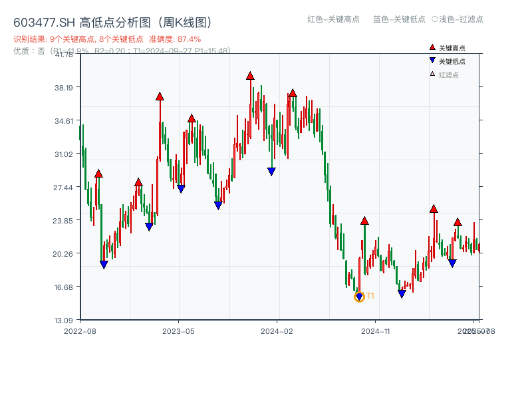The image size is (532, 399).
Task: Click the red marker on the 2024-03 double top
Action: point(293,94)
